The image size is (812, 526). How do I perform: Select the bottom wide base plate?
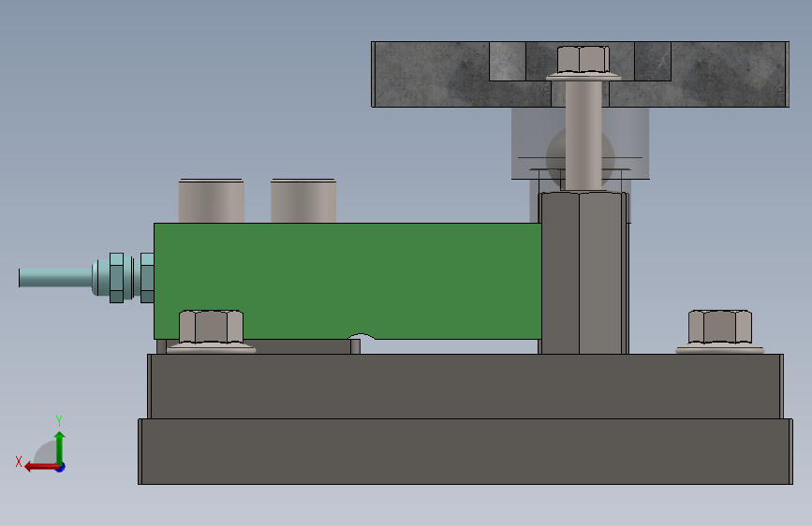pyautogui.click(x=465, y=451)
